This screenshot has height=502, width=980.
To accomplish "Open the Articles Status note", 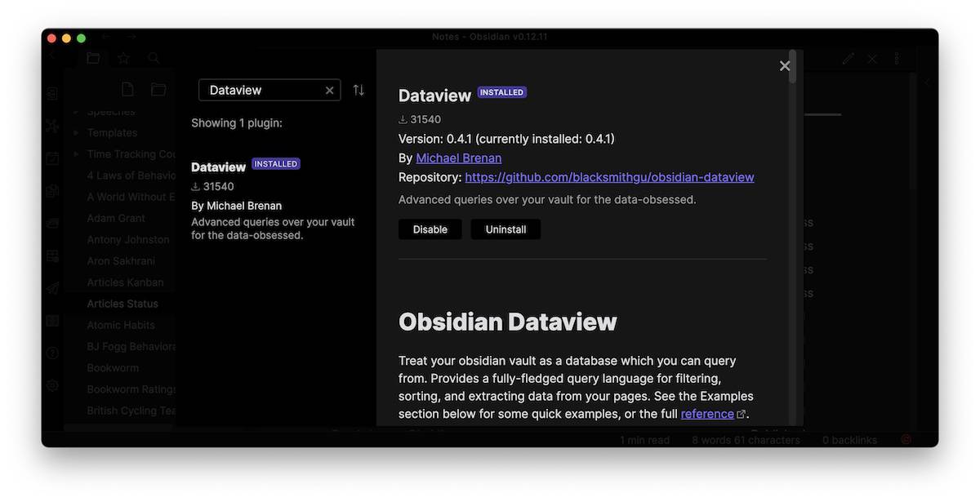I will (122, 304).
